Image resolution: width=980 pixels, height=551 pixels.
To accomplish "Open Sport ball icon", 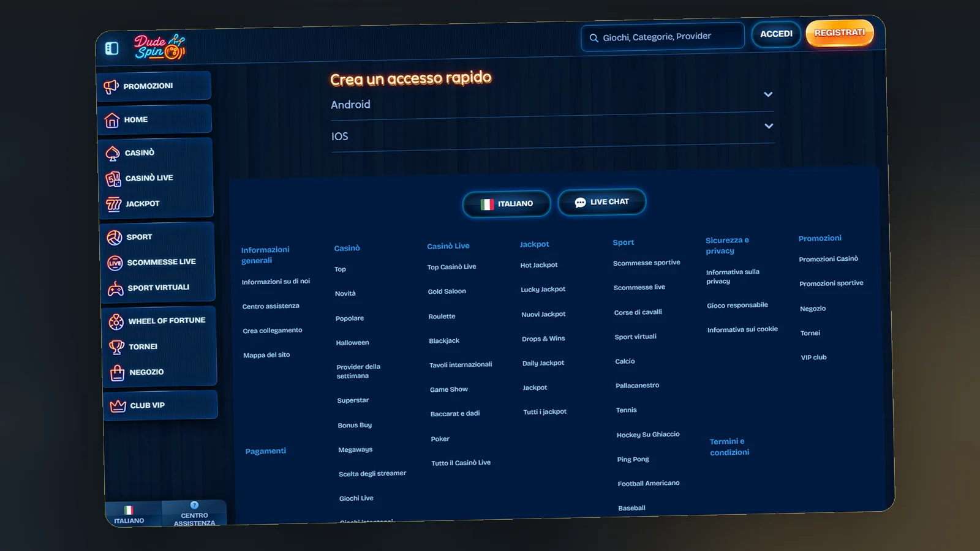I will [x=115, y=238].
